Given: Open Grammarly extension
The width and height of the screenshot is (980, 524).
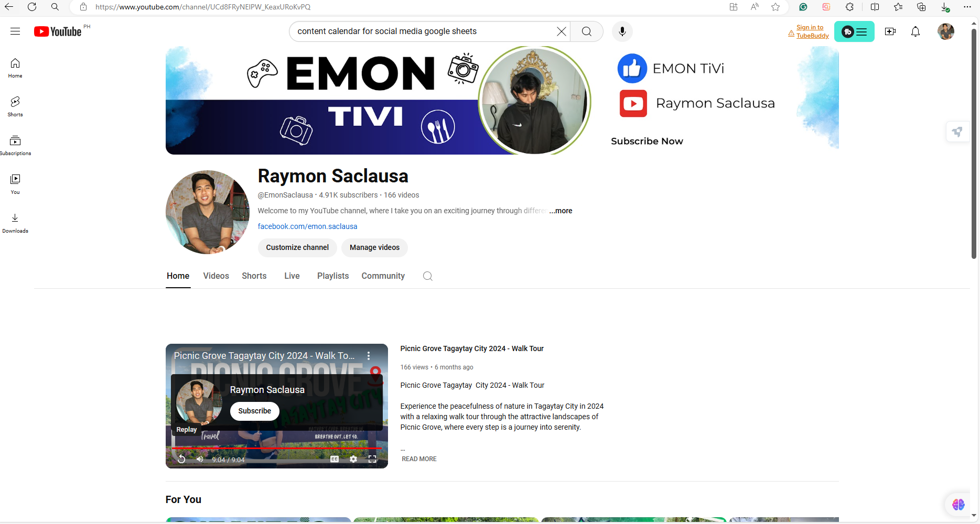Looking at the screenshot, I should [x=803, y=7].
